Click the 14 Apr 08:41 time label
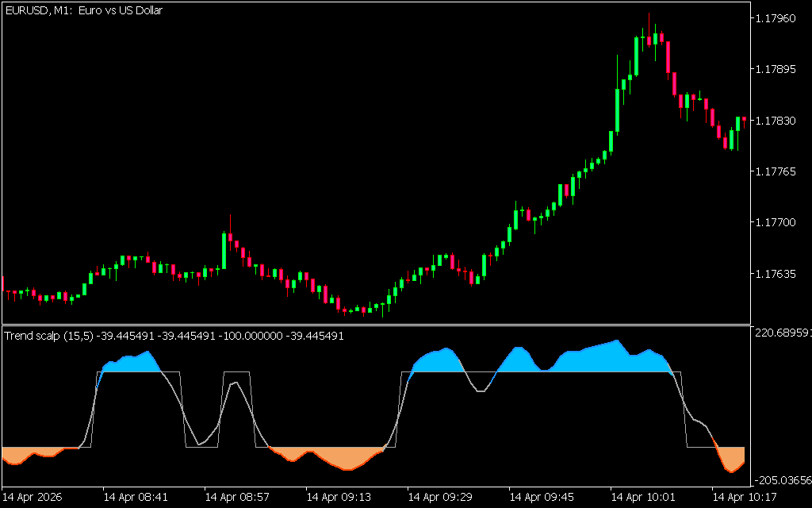 pyautogui.click(x=136, y=498)
